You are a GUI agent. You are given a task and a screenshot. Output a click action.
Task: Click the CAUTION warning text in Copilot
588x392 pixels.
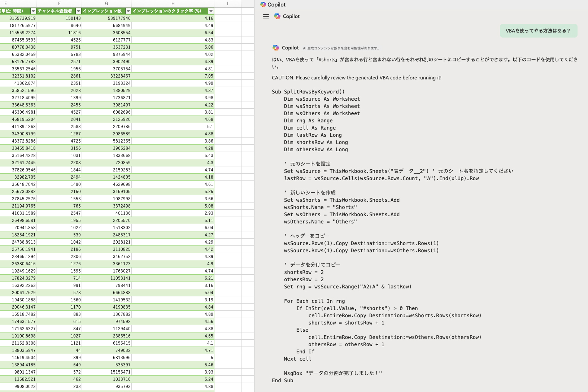[x=356, y=78]
